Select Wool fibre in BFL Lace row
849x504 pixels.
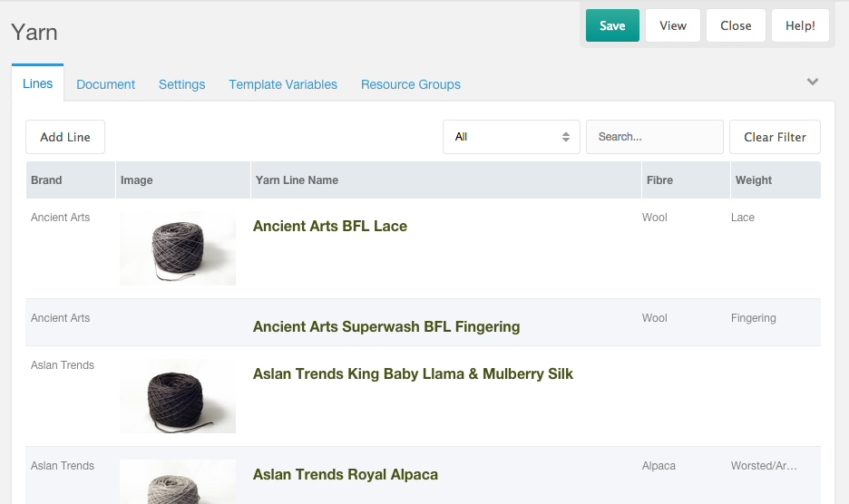655,217
